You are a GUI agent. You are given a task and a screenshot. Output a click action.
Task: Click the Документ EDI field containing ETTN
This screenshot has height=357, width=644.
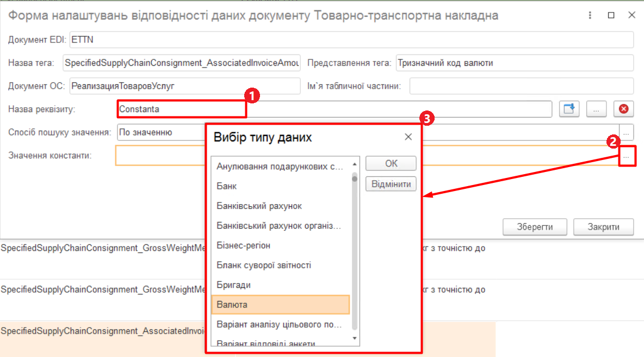click(x=351, y=40)
